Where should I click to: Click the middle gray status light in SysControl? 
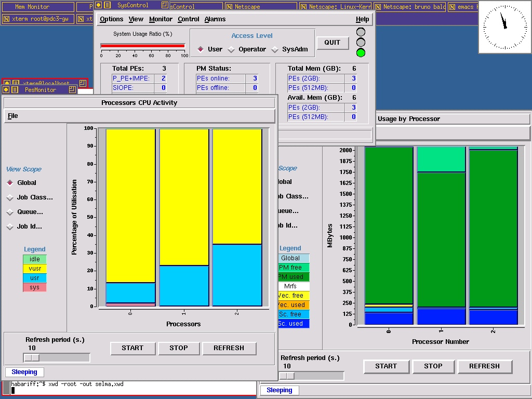(361, 43)
